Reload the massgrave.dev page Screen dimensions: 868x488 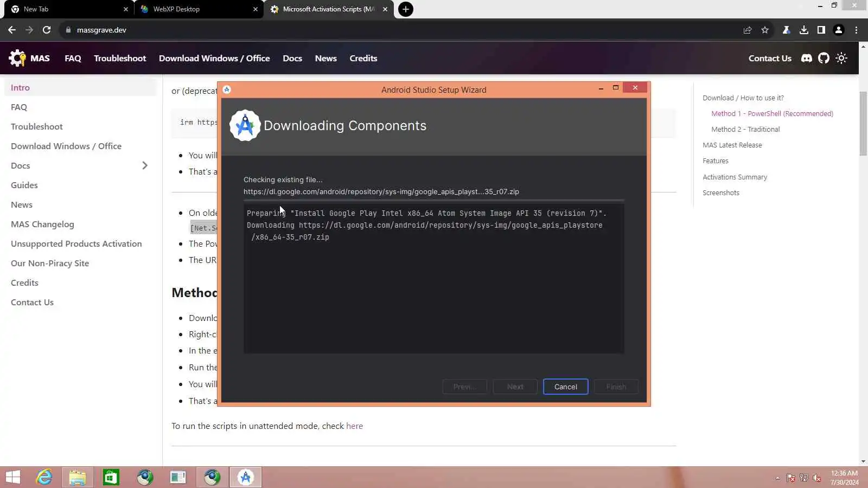(x=47, y=30)
